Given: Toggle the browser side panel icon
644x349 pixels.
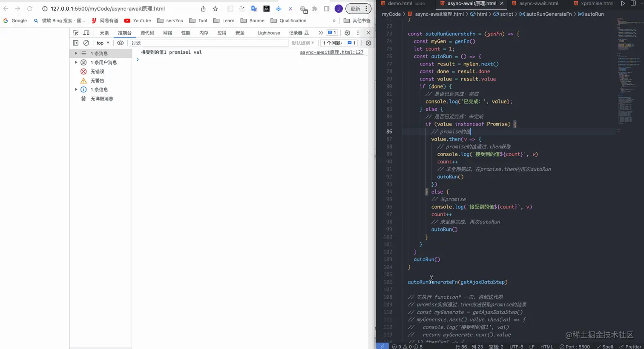Looking at the screenshot, I should (x=327, y=9).
